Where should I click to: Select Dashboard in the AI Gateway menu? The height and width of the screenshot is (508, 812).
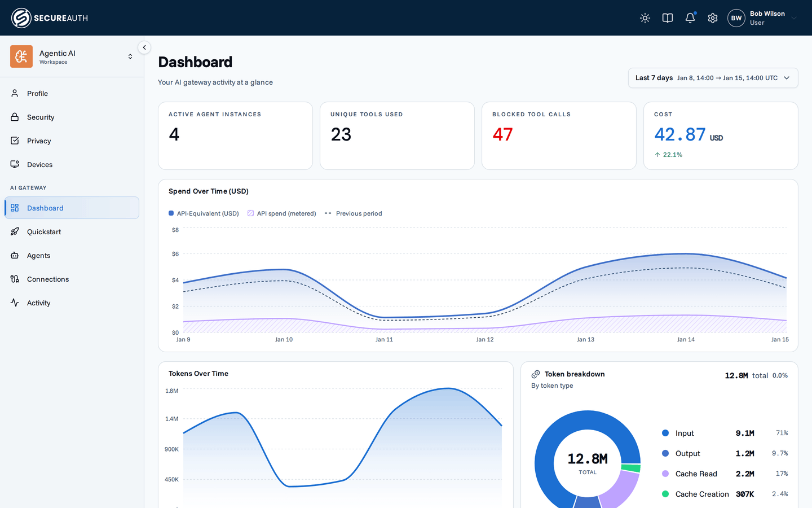(x=72, y=208)
